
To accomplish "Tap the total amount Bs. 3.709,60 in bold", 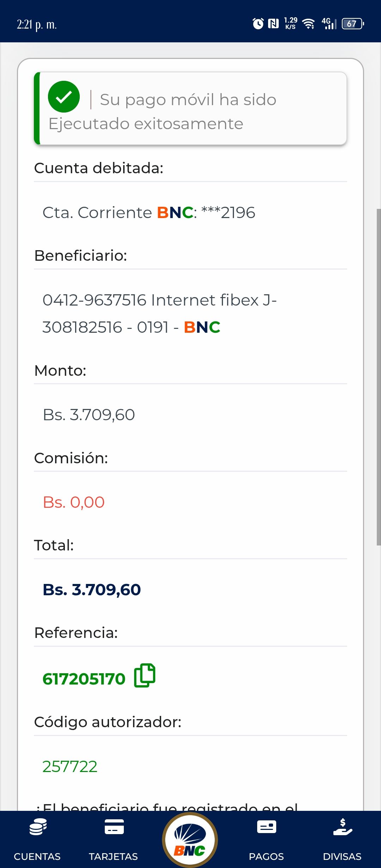I will [92, 590].
